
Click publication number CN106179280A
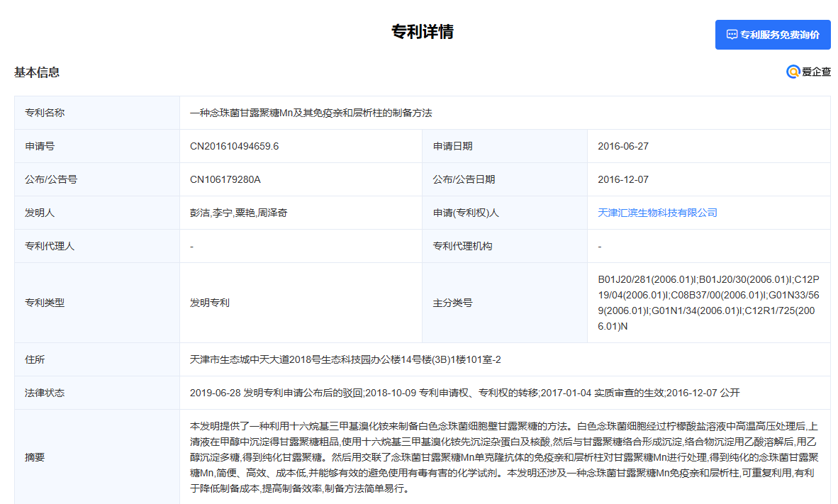pos(225,179)
